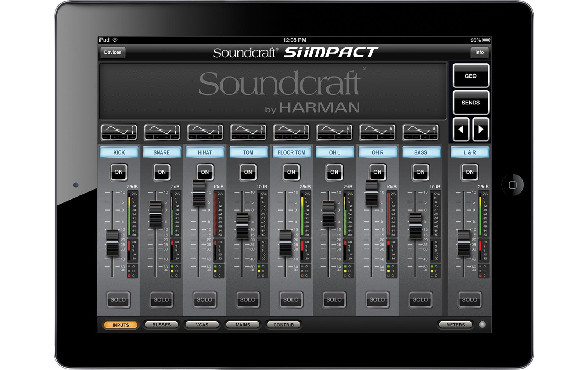588x370 pixels.
Task: Click the L & R master fader handle
Action: (464, 243)
